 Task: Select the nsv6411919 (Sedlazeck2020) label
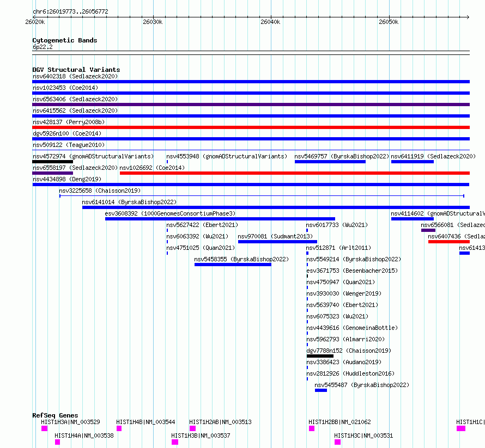433,156
